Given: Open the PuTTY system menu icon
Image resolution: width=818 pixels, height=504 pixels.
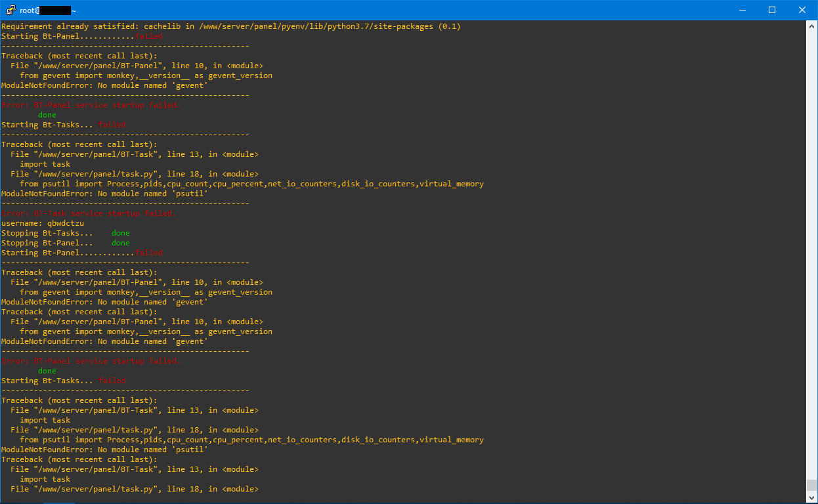Looking at the screenshot, I should [9, 10].
